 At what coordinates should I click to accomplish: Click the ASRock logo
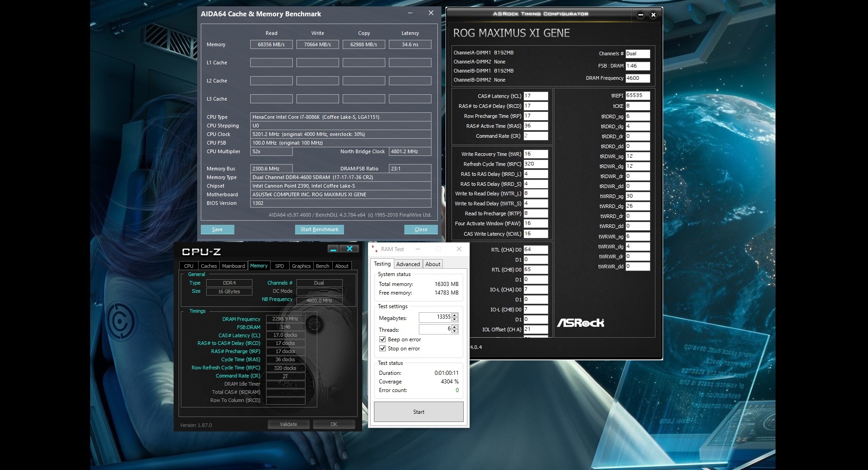click(580, 323)
